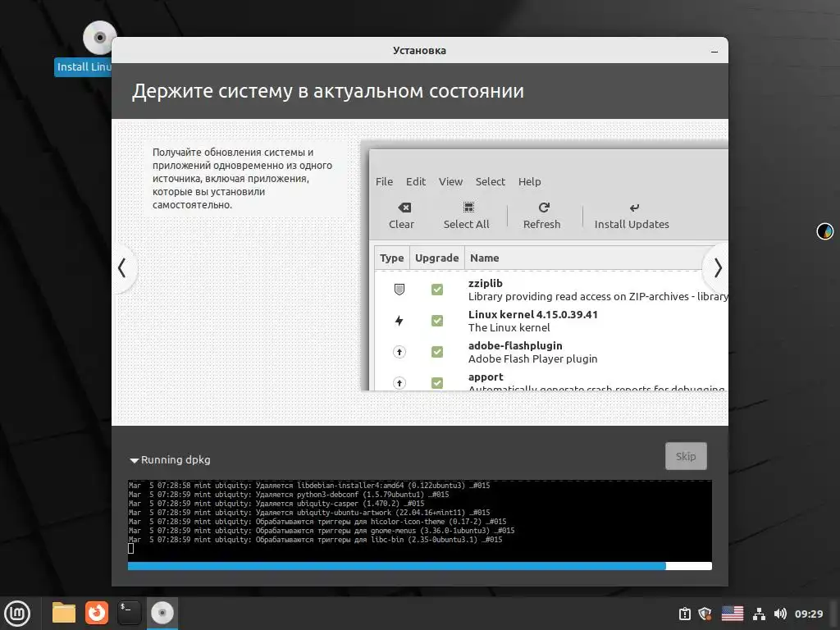The image size is (840, 630).
Task: Open the update manager shield tray icon
Action: pyautogui.click(x=705, y=614)
